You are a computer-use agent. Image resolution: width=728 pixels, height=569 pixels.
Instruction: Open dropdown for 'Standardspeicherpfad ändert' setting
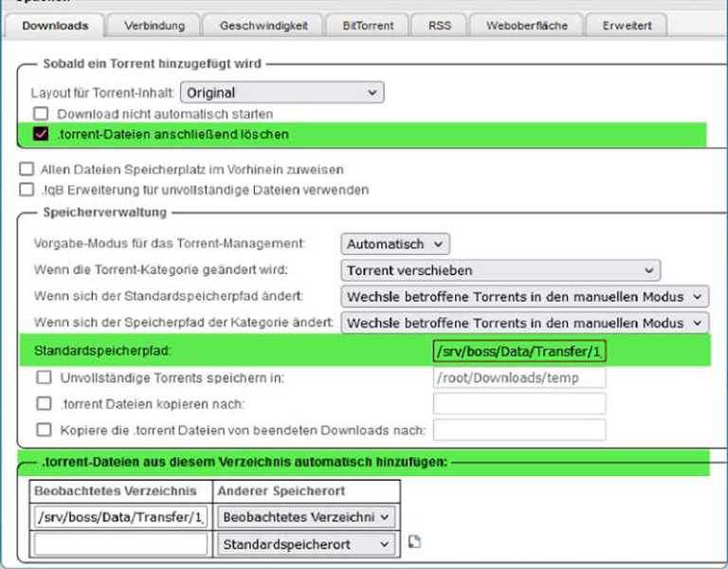click(524, 297)
